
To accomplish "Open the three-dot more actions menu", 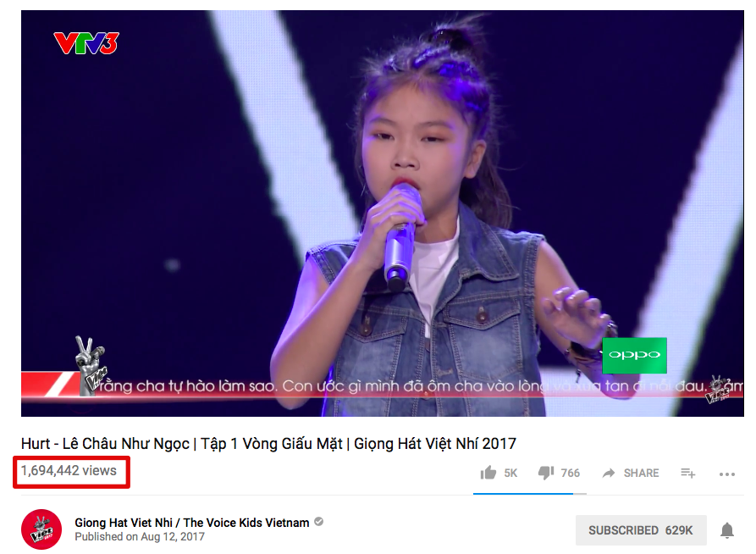I will coord(727,474).
